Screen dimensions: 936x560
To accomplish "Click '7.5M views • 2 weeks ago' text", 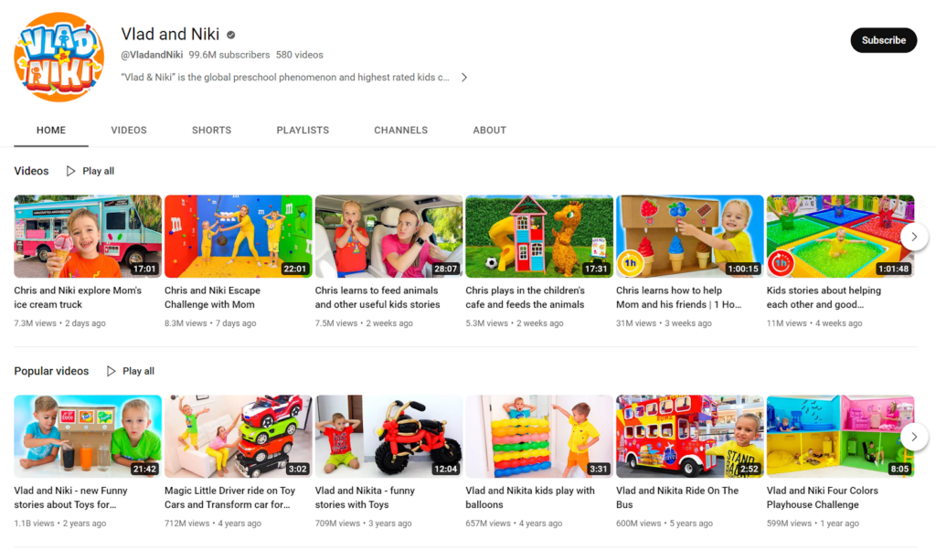I will (x=364, y=323).
